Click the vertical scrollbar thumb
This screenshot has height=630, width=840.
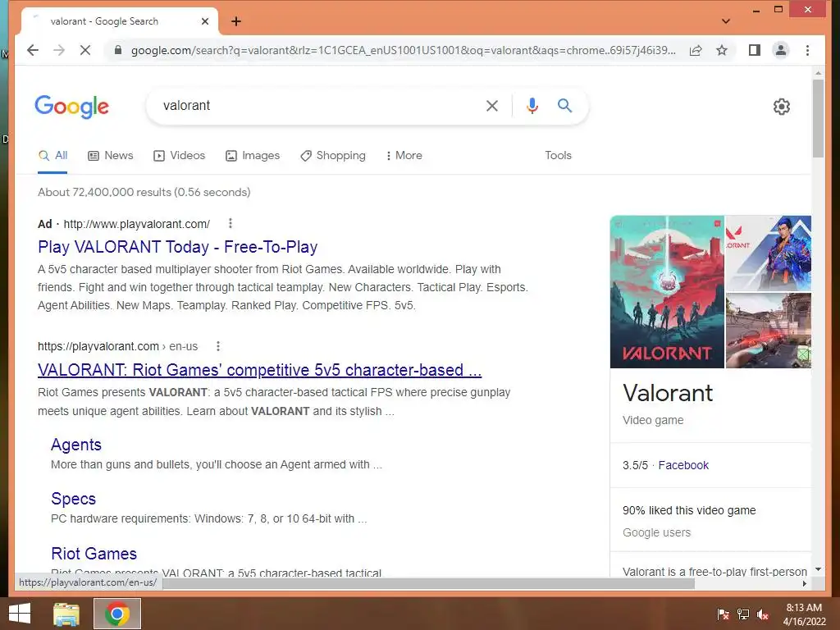pyautogui.click(x=818, y=118)
